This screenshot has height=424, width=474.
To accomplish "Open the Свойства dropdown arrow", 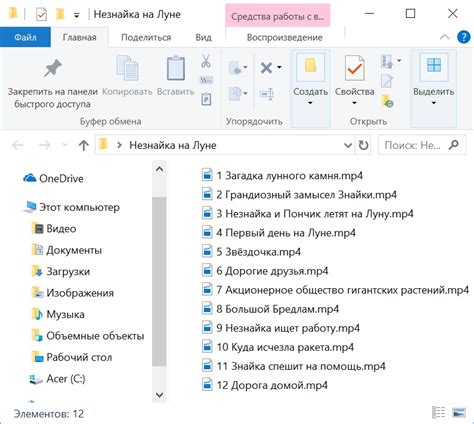I will [x=354, y=103].
